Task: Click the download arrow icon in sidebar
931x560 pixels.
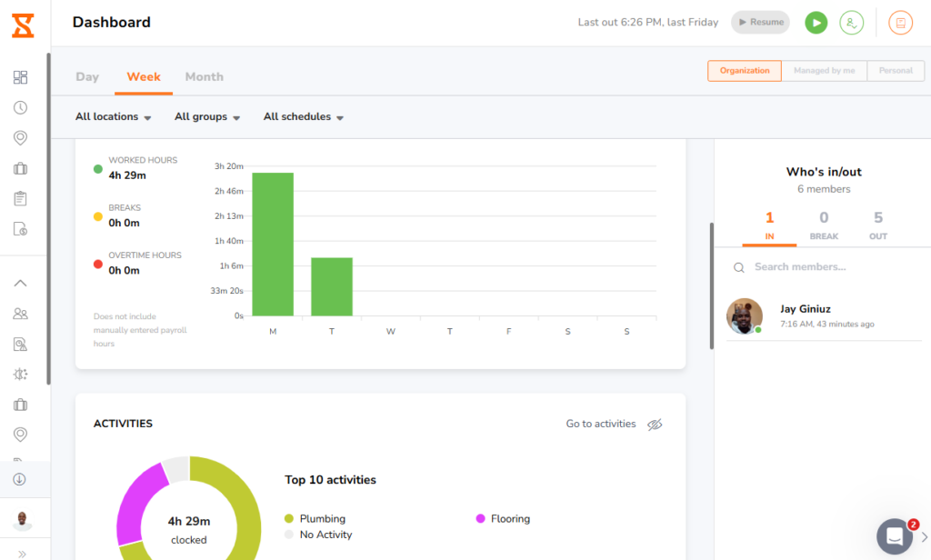Action: click(x=20, y=479)
